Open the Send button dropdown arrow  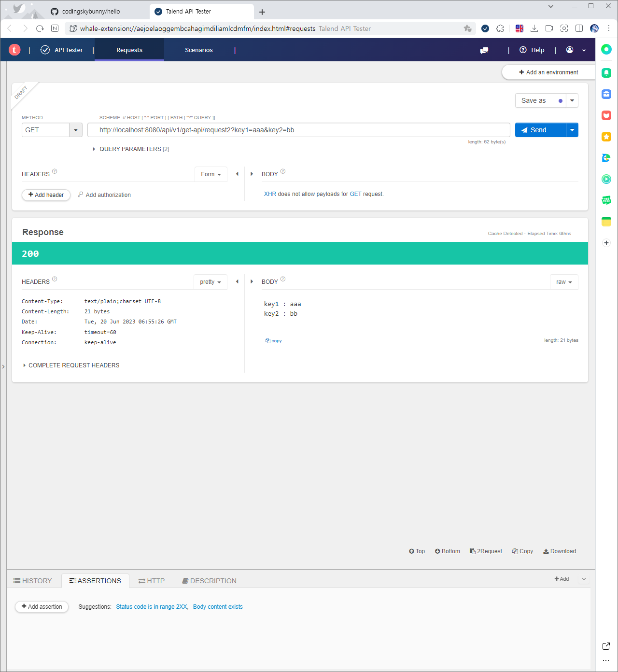[572, 130]
